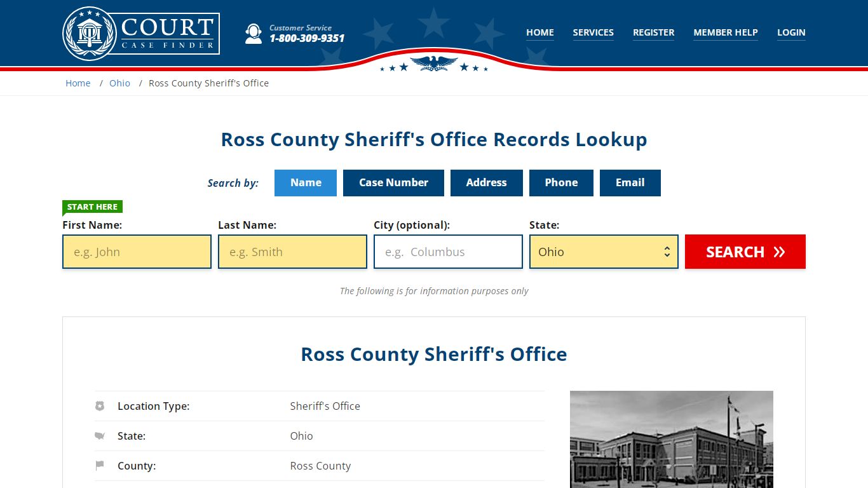This screenshot has height=488, width=868.
Task: Click the sheriff's office building photo
Action: [672, 439]
